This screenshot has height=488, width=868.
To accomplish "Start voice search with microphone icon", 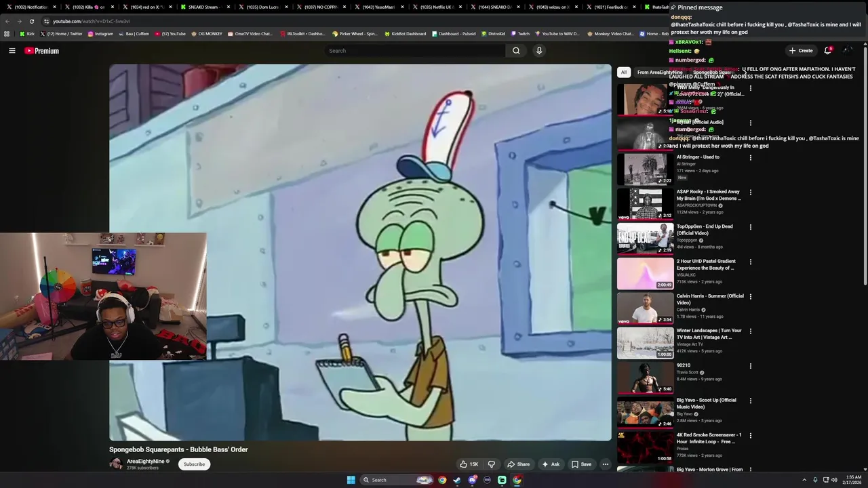I will pyautogui.click(x=539, y=51).
